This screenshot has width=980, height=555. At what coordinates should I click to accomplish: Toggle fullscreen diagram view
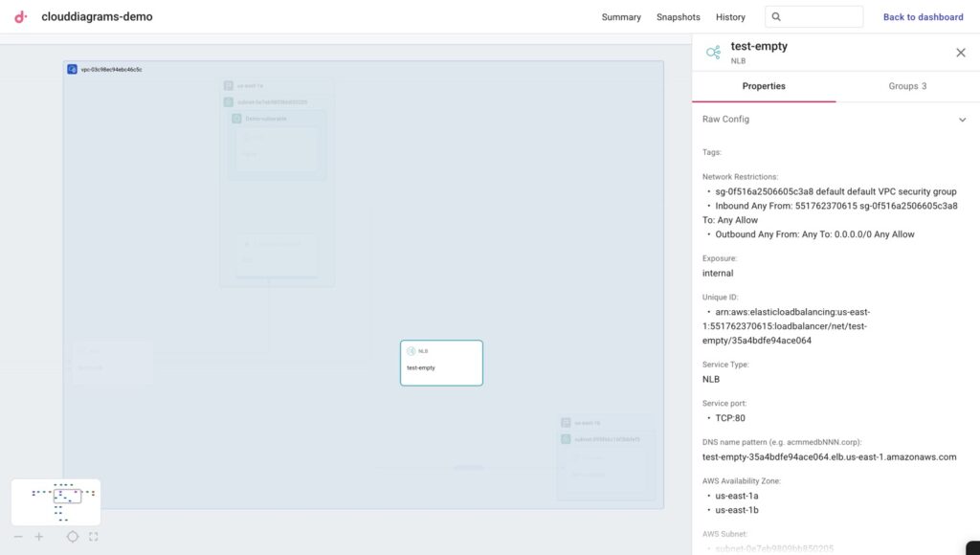click(x=93, y=537)
